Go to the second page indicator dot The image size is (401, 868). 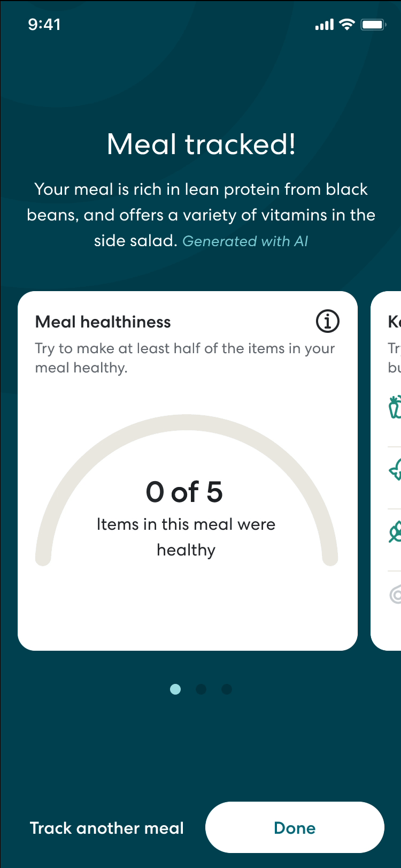(x=201, y=689)
